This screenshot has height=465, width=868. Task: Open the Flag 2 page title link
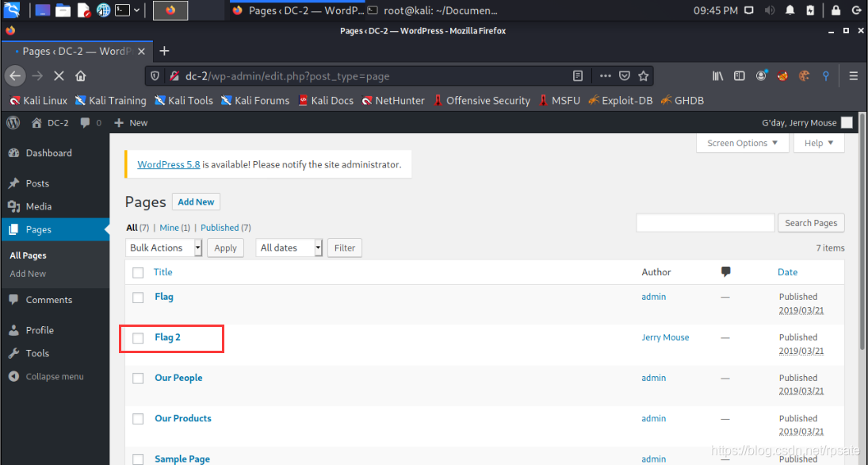click(168, 337)
